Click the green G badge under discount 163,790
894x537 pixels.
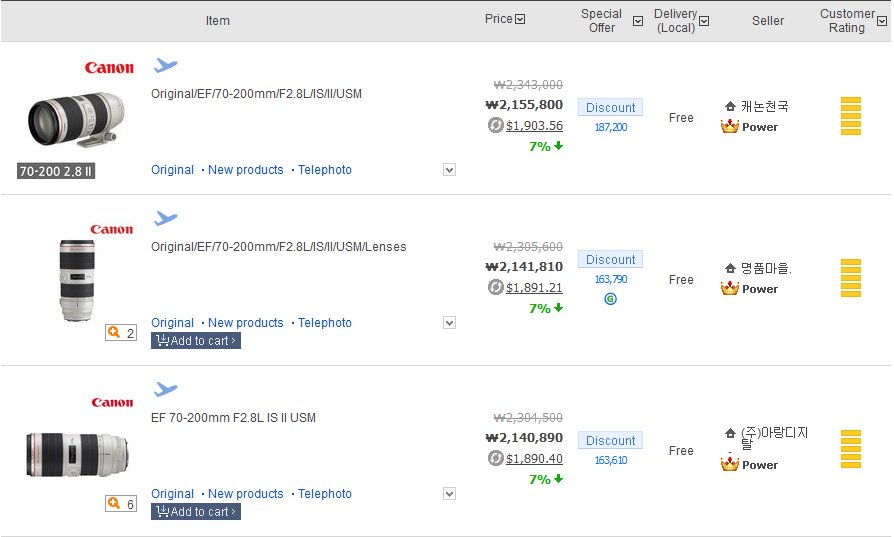(x=610, y=299)
